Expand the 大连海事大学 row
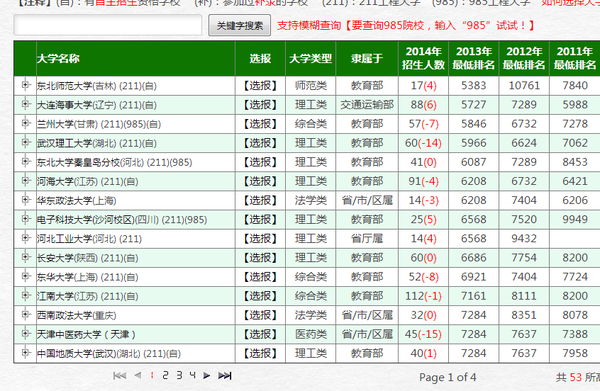The image size is (600, 391). pyautogui.click(x=26, y=104)
